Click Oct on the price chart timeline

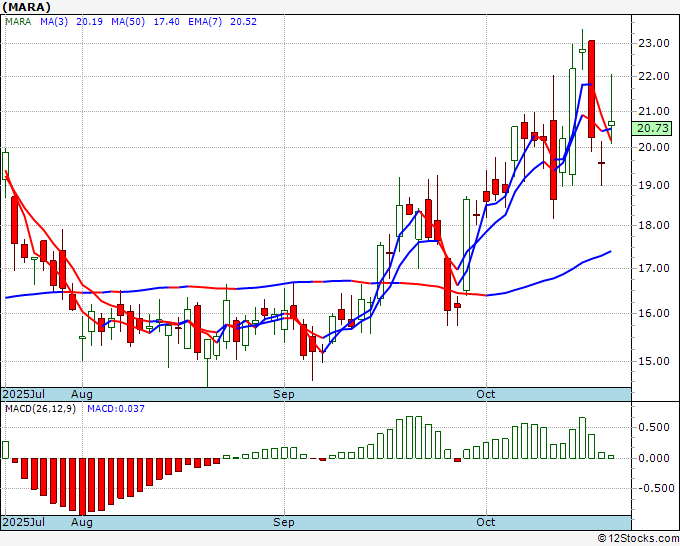point(485,394)
